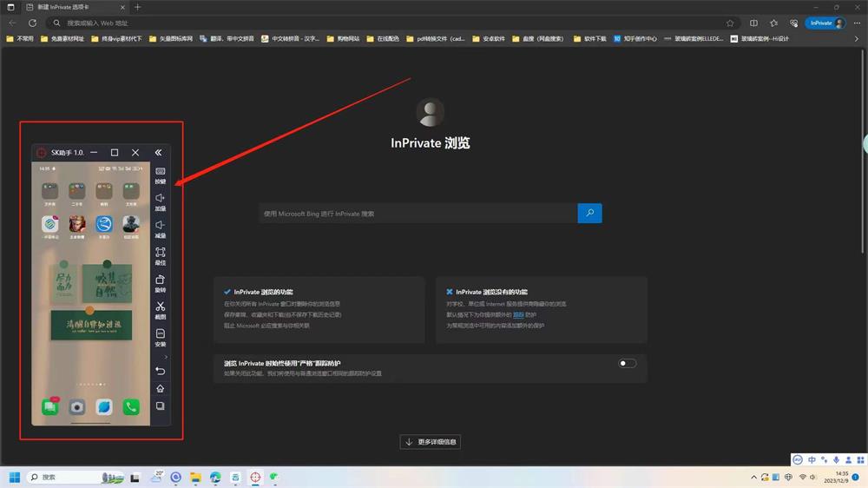This screenshot has height=488, width=868.
Task: Select the 最佳 best-fit size icon
Action: click(x=161, y=255)
